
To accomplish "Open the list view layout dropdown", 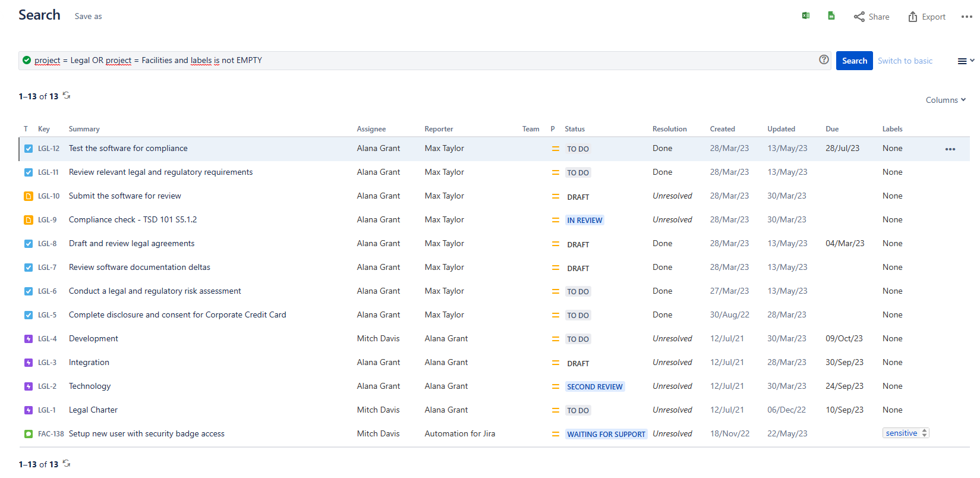I will (966, 61).
